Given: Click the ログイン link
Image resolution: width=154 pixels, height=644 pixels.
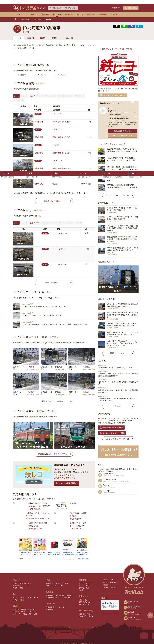Looking at the screenshot, I should 116,8.
